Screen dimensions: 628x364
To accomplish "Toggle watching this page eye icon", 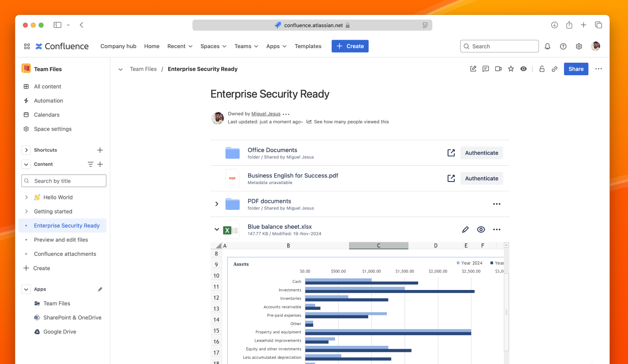I will (x=524, y=69).
